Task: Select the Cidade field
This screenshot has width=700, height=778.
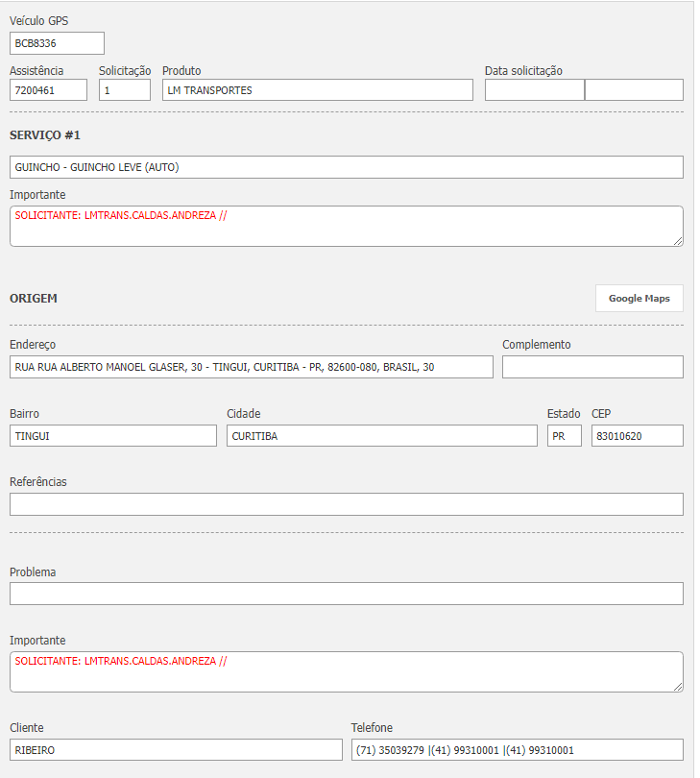Action: (382, 436)
